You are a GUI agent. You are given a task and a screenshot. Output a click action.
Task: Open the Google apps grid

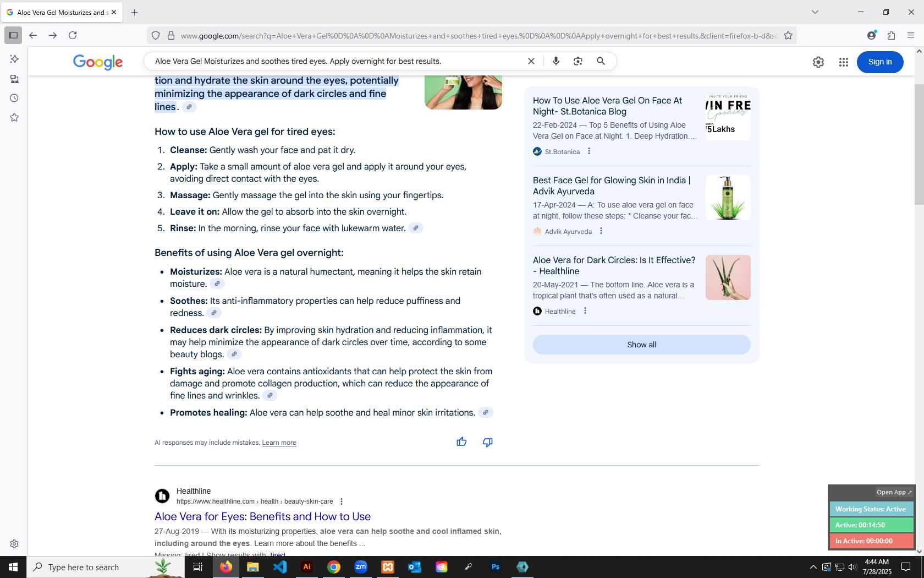[844, 62]
